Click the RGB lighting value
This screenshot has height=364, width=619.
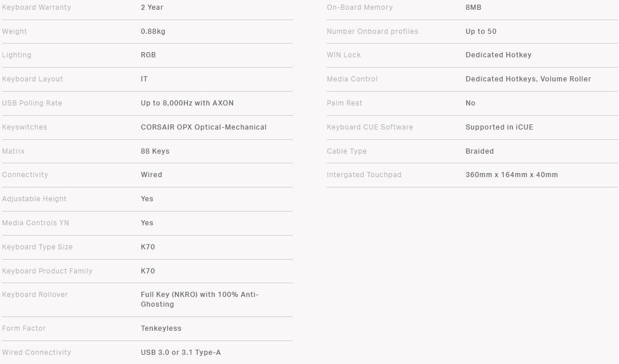point(148,55)
